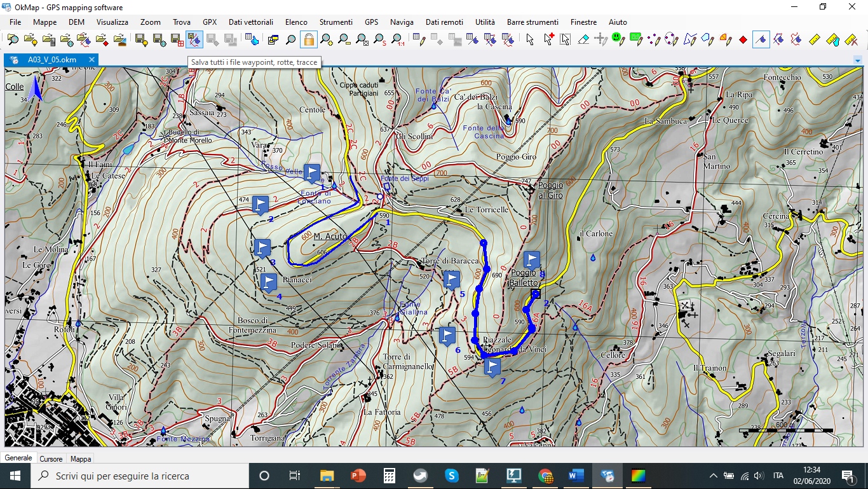The height and width of the screenshot is (489, 868).
Task: Select the pointer with red plus tool
Action: point(548,40)
